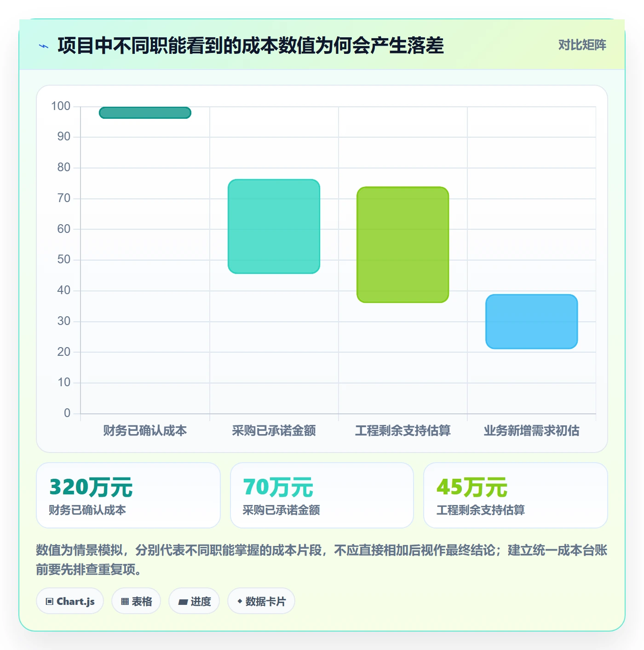Click the 45万元 figure
The image size is (644, 650).
(x=472, y=487)
